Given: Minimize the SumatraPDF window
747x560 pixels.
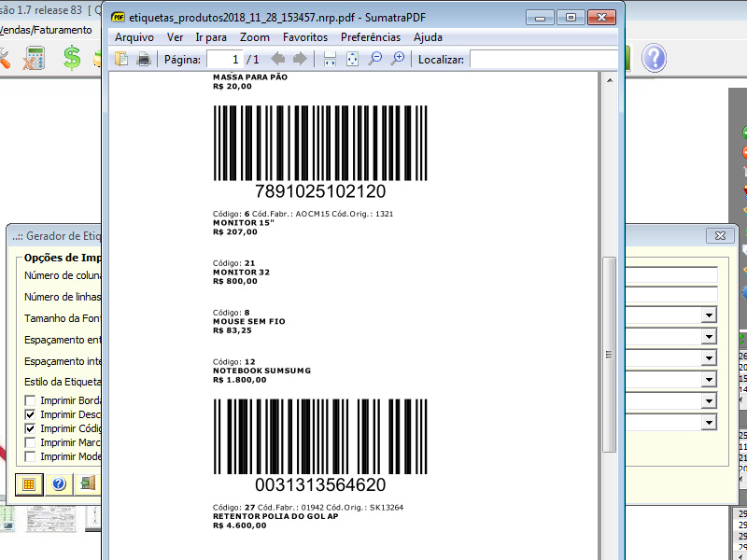Looking at the screenshot, I should [x=540, y=18].
